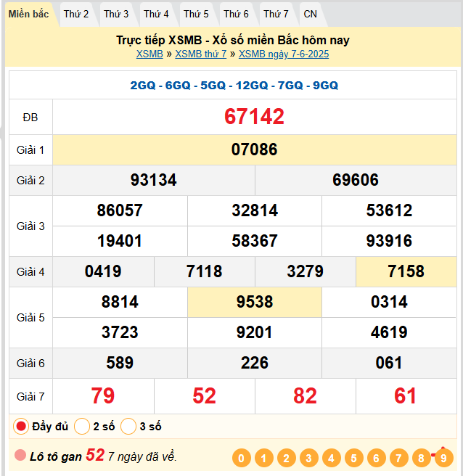Click the Giải 3 number 86057

pyautogui.click(x=120, y=210)
